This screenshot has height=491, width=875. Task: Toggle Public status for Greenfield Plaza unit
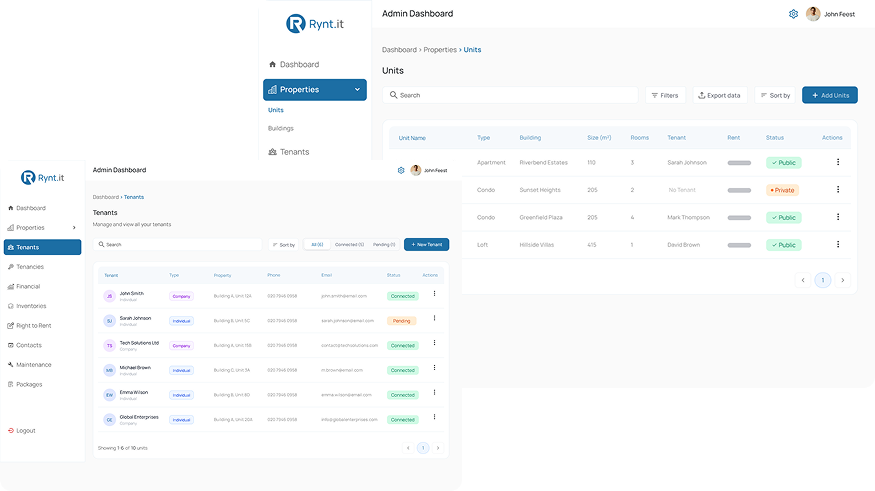click(x=782, y=217)
